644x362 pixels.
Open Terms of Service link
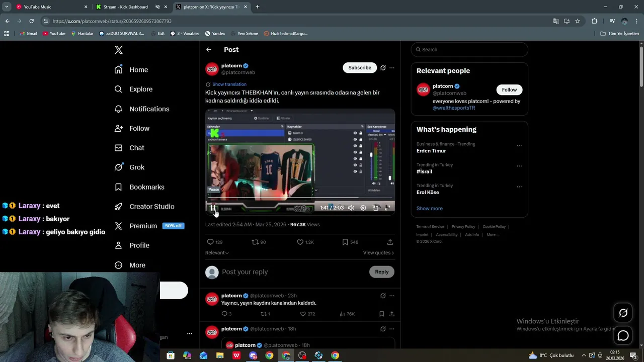(430, 227)
